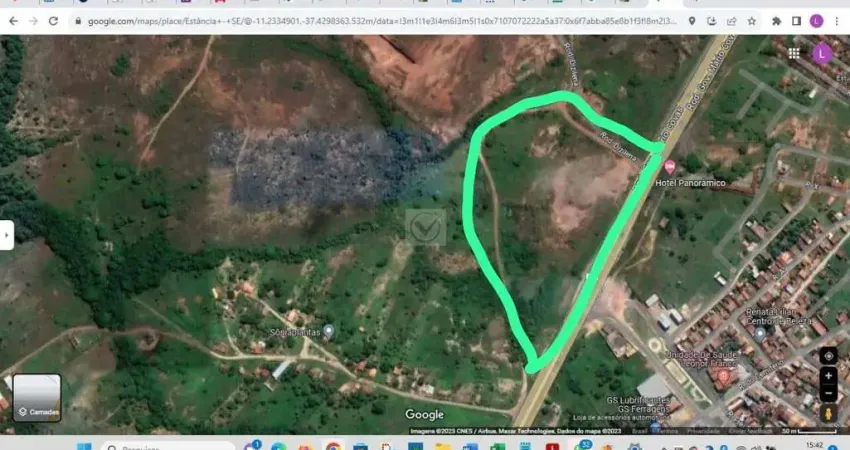Open the Google apps grid

(793, 53)
